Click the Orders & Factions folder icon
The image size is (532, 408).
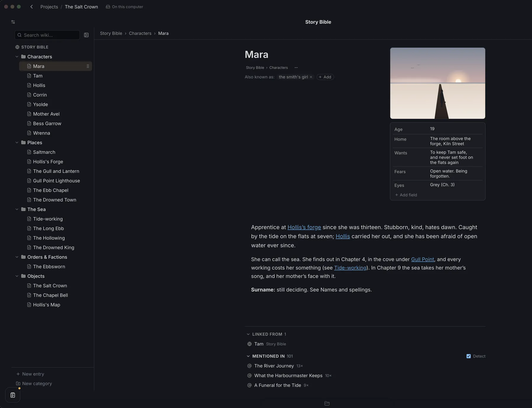coord(23,257)
